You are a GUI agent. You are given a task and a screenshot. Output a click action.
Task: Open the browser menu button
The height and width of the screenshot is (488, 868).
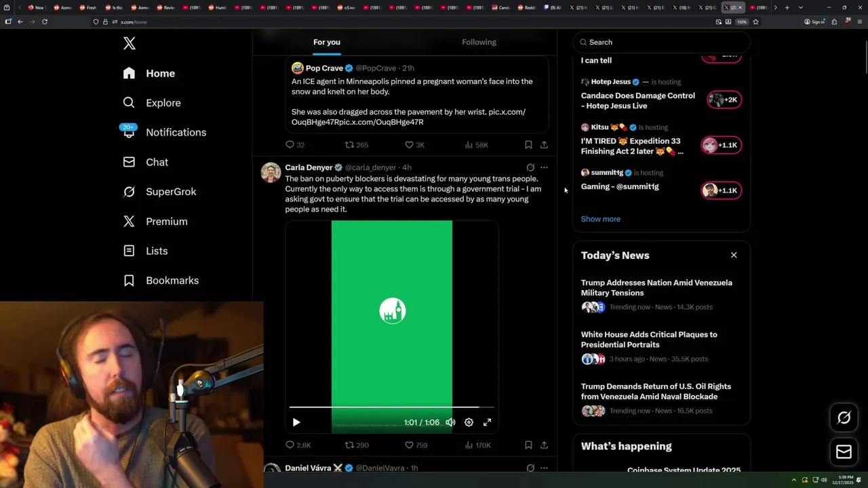(859, 22)
